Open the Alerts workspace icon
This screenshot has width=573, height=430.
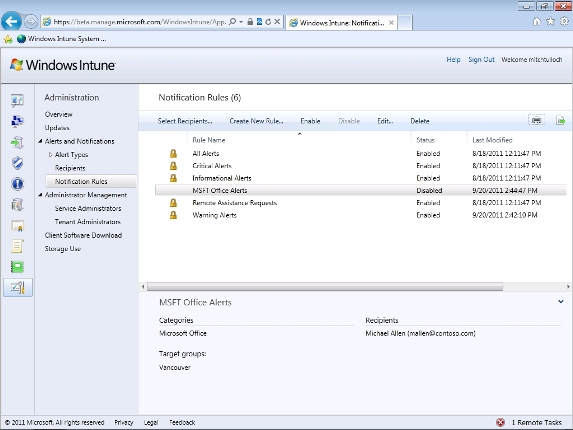[17, 184]
